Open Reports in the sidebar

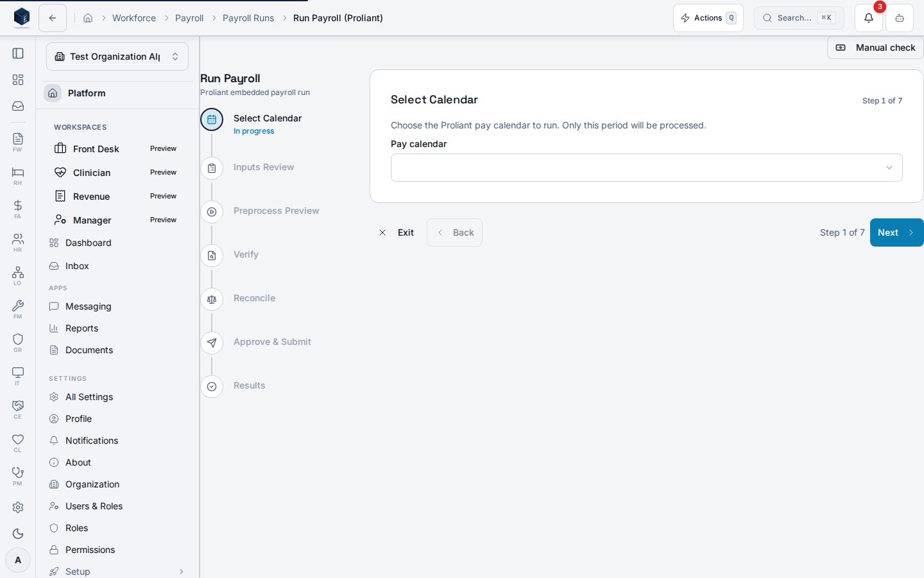point(117,328)
